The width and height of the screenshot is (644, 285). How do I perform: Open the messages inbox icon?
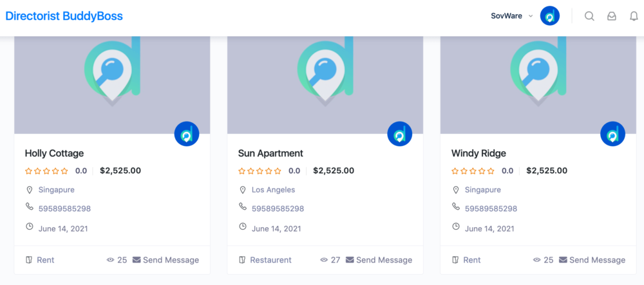coord(612,17)
